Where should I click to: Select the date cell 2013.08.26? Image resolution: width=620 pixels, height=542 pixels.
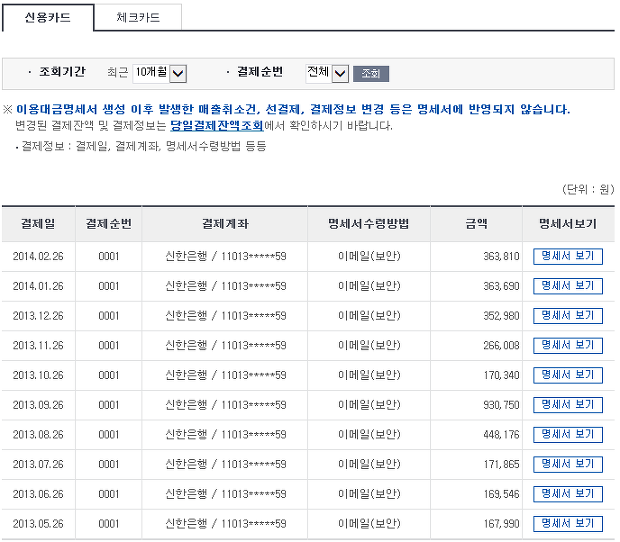point(38,434)
